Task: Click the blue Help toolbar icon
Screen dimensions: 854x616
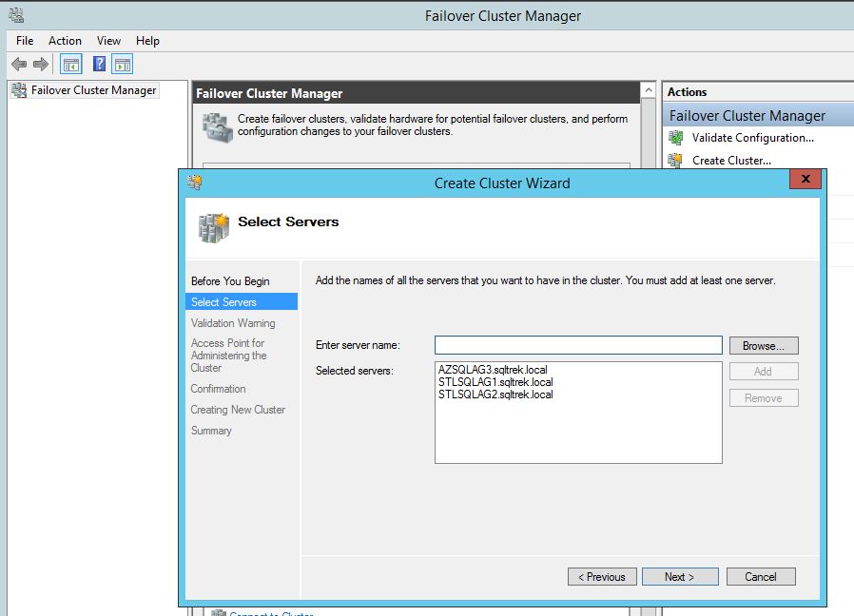Action: click(99, 65)
